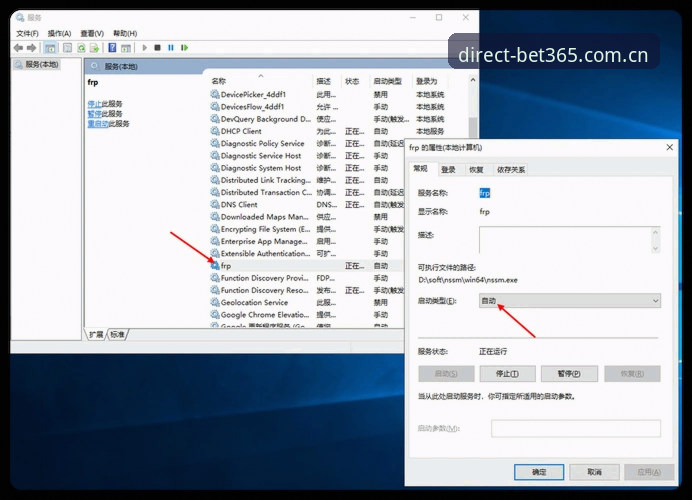Switch to the 依存关系 tab

coord(511,169)
